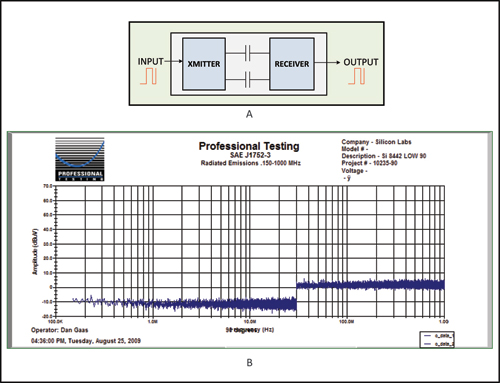Viewport: 500px width, 383px height.
Task: Click the 10.0M x-axis tick label
Action: tap(250, 322)
